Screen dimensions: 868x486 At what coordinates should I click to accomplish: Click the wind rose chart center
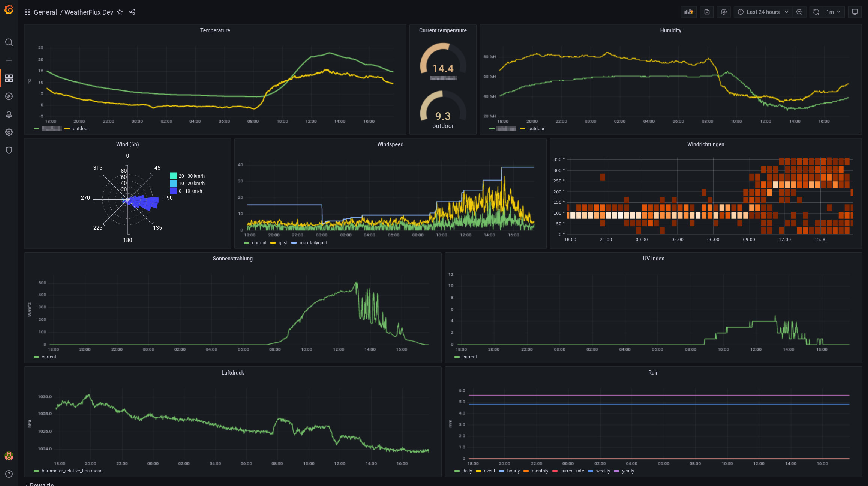click(127, 200)
